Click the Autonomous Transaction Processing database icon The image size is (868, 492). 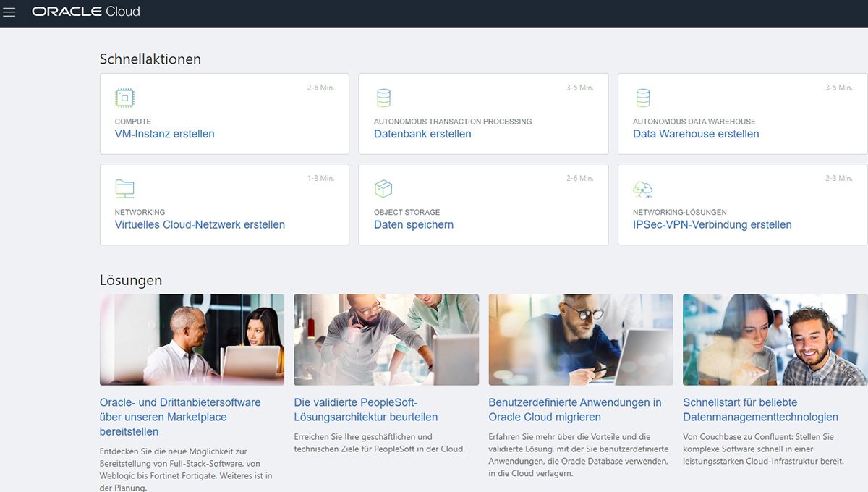tap(383, 98)
